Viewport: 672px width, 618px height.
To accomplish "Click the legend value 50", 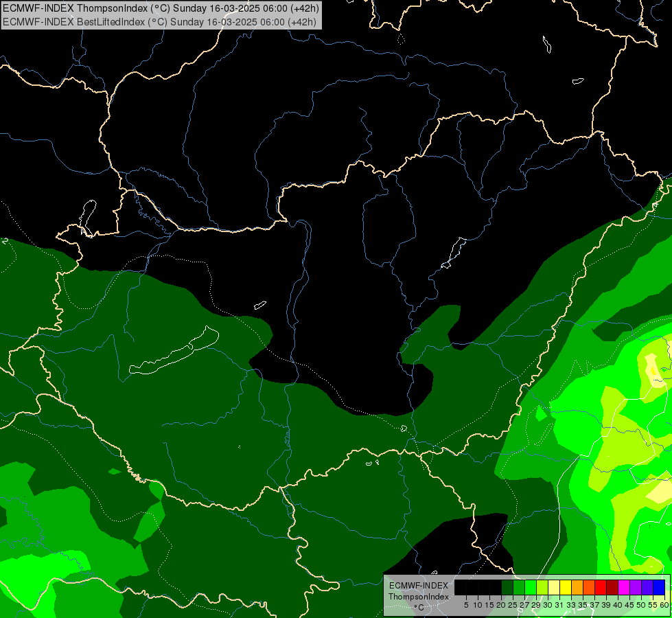I will click(x=642, y=605).
